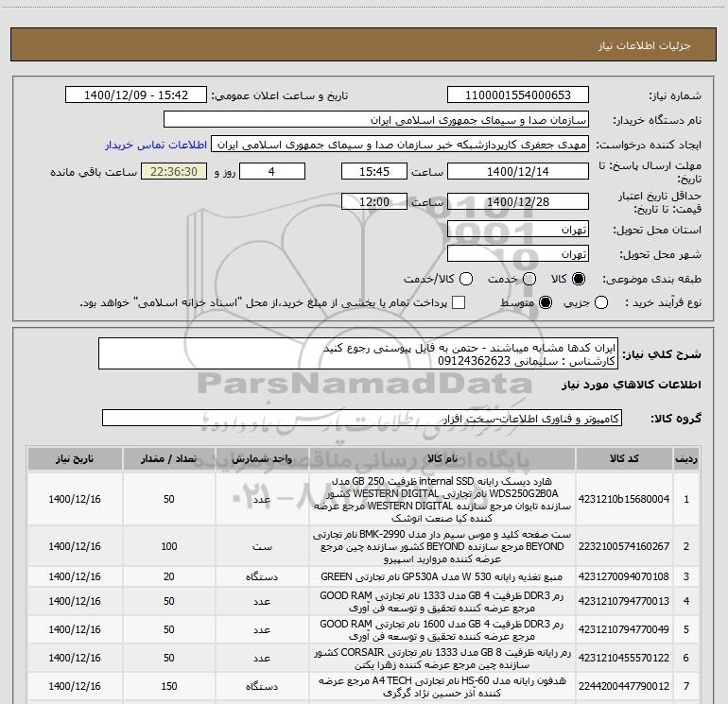Click the BEYOND BMK-2990 keyboard set name

[442, 546]
